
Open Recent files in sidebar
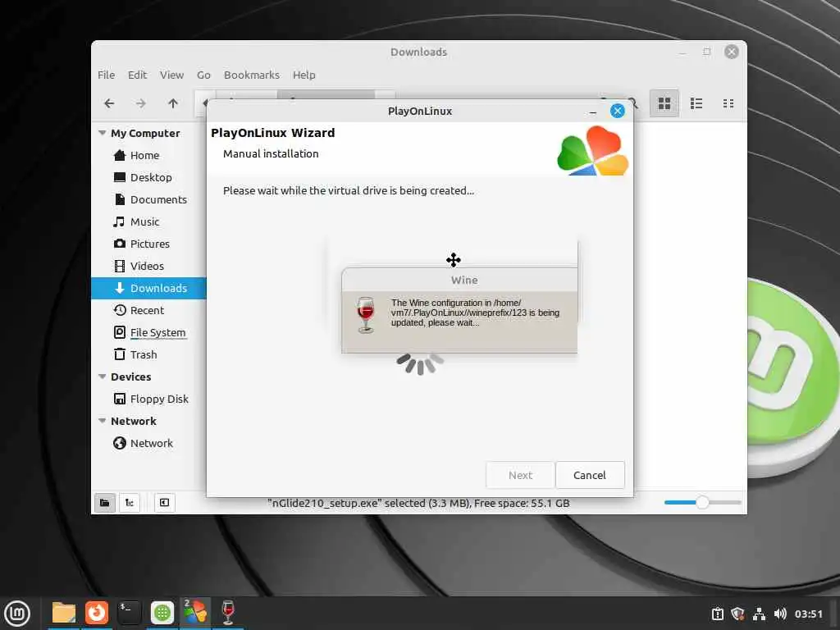coord(148,310)
